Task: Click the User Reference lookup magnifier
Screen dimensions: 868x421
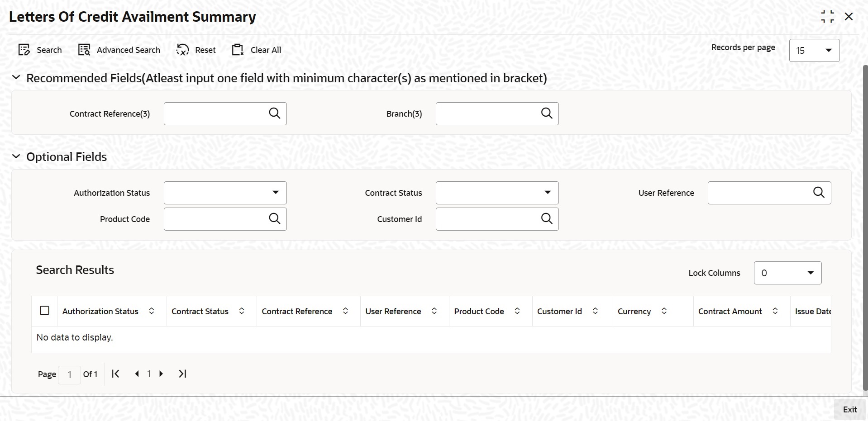Action: 819,193
